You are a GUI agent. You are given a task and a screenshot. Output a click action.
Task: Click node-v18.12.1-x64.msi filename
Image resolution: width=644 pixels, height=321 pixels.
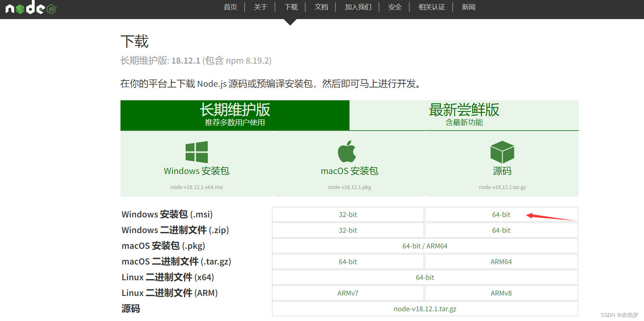pyautogui.click(x=196, y=187)
